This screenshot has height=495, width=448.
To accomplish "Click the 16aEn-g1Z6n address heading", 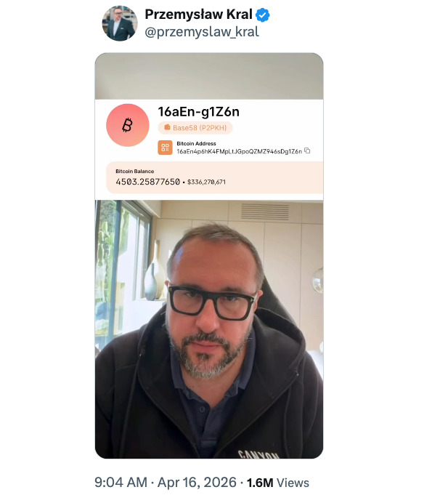I will tap(198, 112).
